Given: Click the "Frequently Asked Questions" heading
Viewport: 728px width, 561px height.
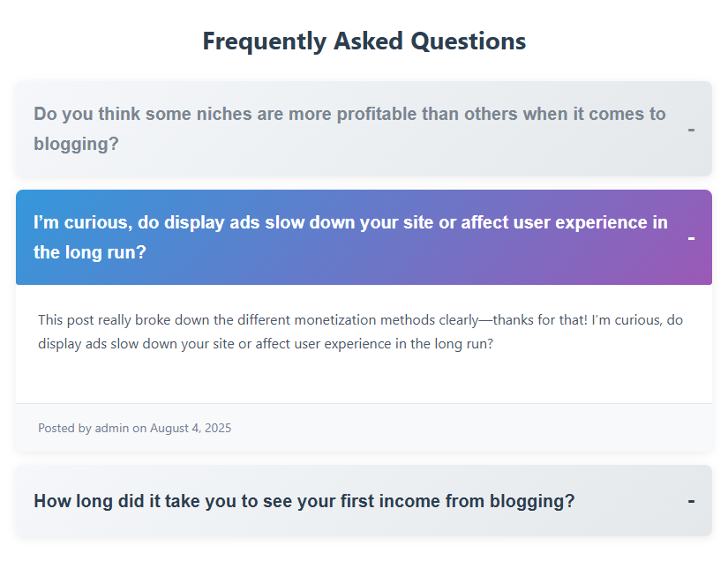Looking at the screenshot, I should coord(364,41).
